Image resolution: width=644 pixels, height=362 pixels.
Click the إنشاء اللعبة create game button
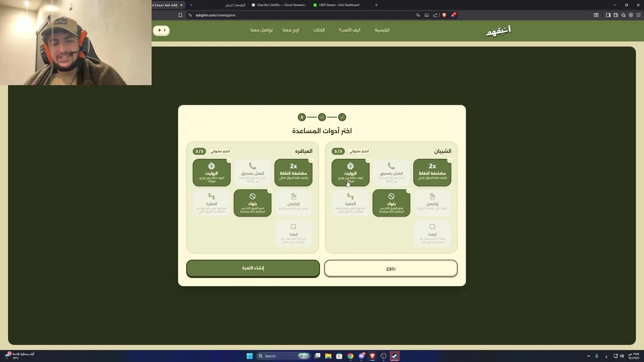tap(253, 268)
